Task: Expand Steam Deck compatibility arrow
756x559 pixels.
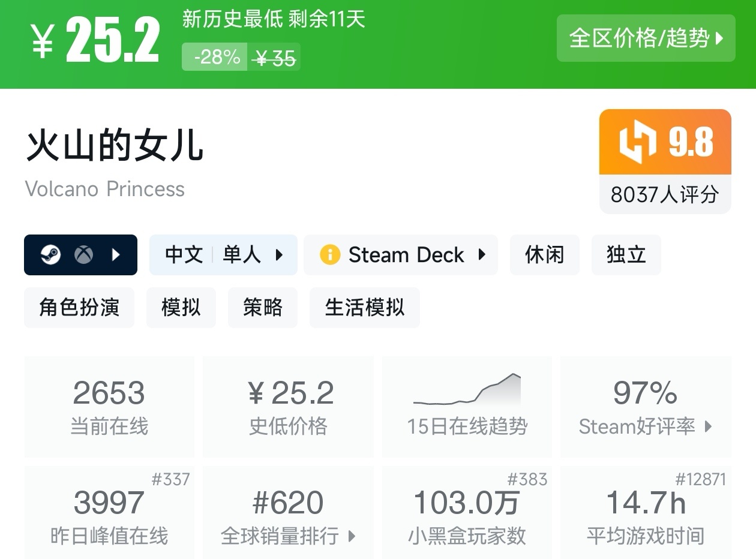Action: tap(481, 254)
